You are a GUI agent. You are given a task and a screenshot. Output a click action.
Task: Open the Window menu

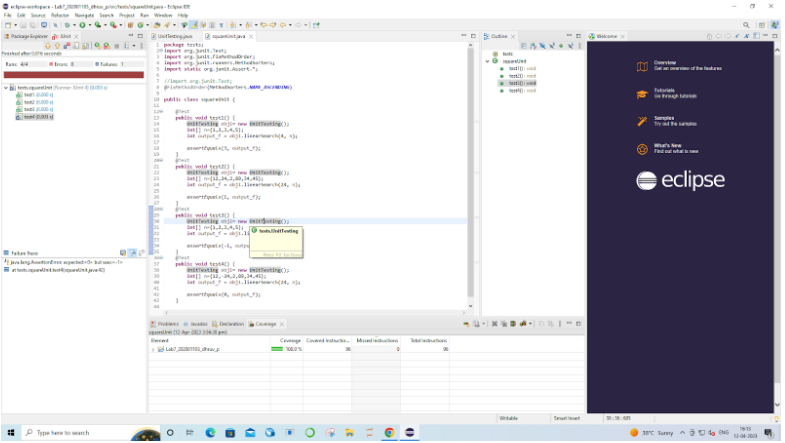[163, 15]
